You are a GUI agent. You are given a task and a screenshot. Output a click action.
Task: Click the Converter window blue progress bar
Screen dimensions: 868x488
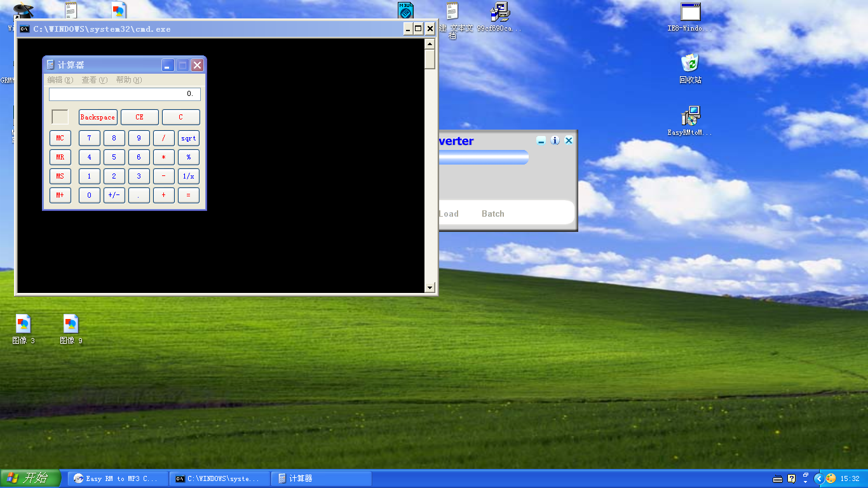pos(484,157)
